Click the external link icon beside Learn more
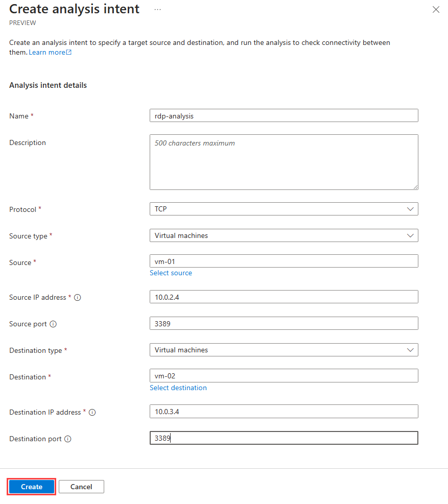The height and width of the screenshot is (504, 448). coord(69,53)
